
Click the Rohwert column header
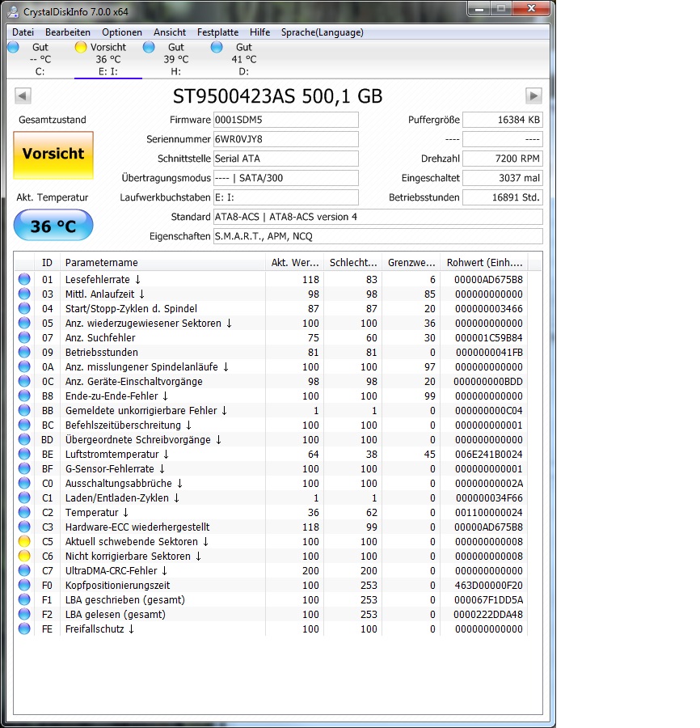click(484, 262)
